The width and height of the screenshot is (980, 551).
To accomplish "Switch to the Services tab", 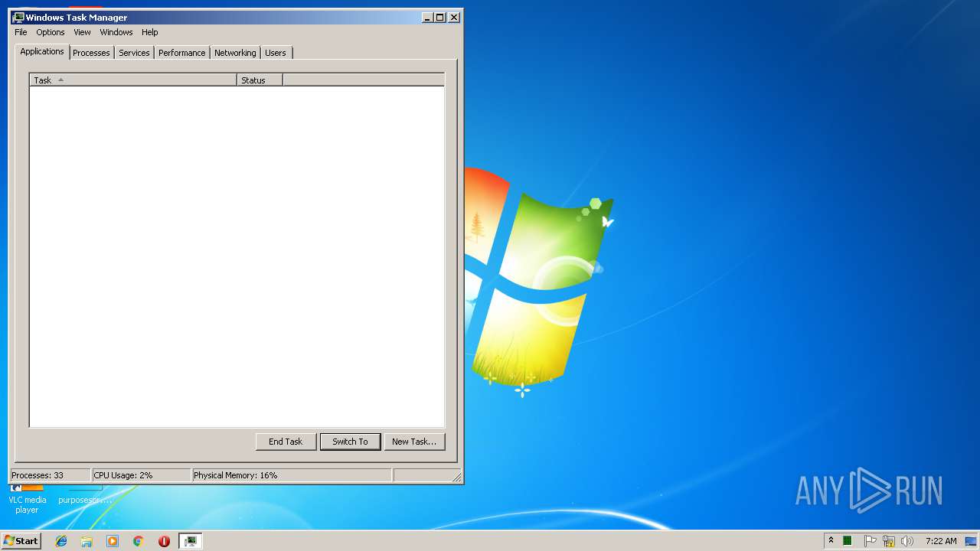I will pyautogui.click(x=134, y=53).
